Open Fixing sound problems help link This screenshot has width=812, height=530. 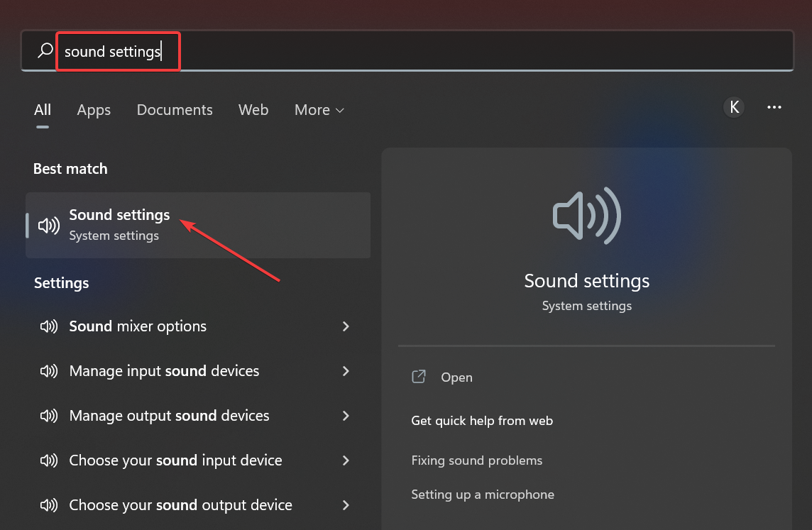(476, 460)
